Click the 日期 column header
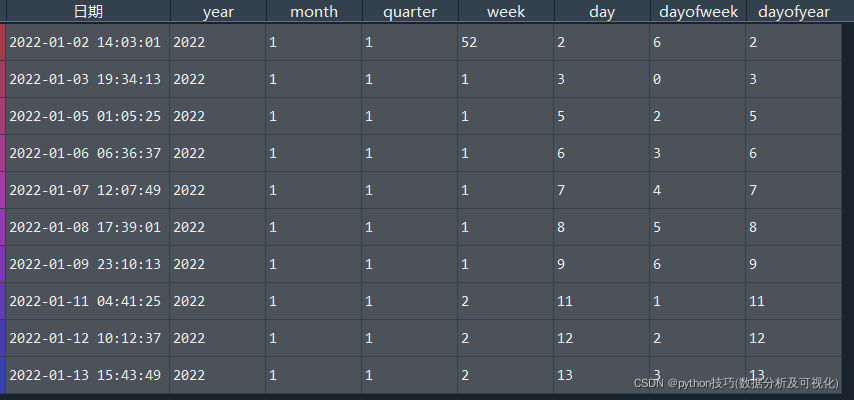 [x=88, y=12]
